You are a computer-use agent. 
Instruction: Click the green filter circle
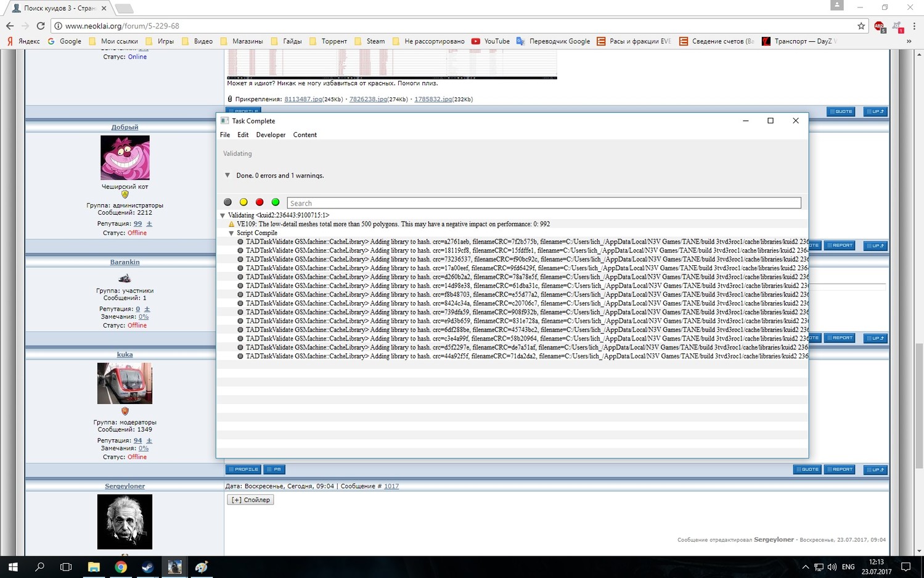pyautogui.click(x=276, y=202)
